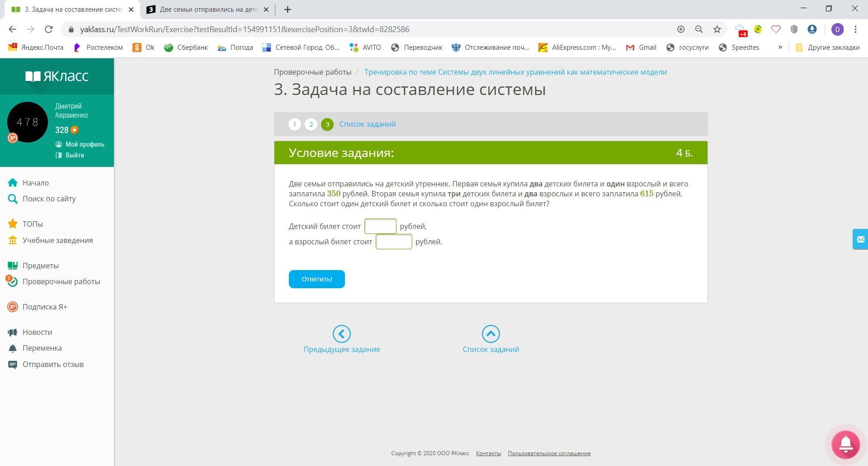Open a new browser tab

click(x=288, y=10)
